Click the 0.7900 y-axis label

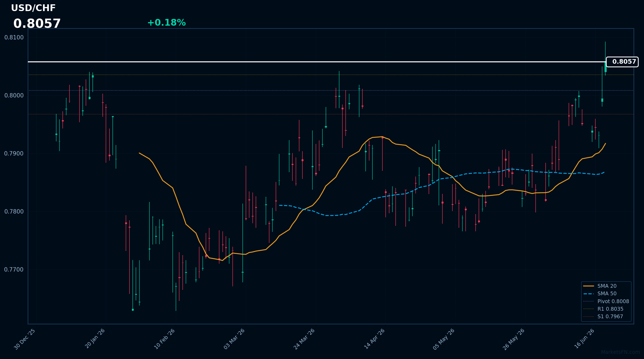(x=14, y=154)
